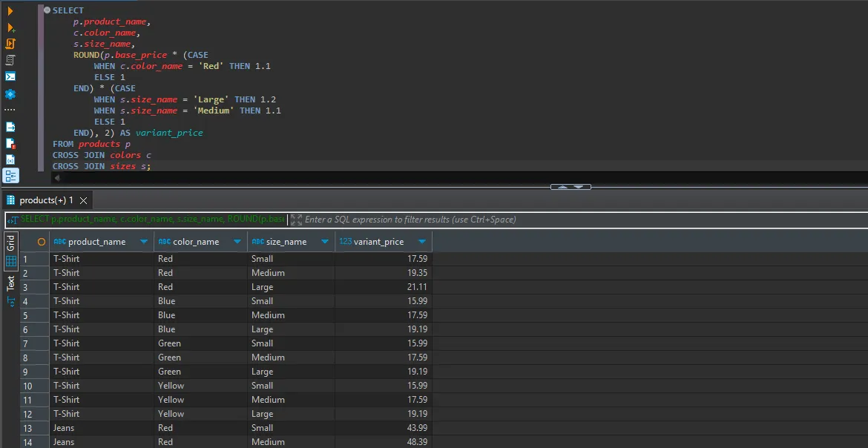Click the up arrow on the panel divider handle
The width and height of the screenshot is (868, 448).
(x=563, y=187)
